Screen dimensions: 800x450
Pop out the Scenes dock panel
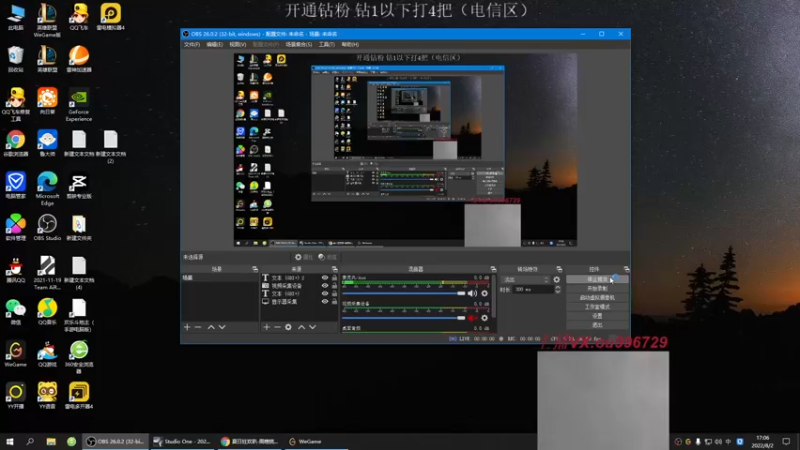255,269
